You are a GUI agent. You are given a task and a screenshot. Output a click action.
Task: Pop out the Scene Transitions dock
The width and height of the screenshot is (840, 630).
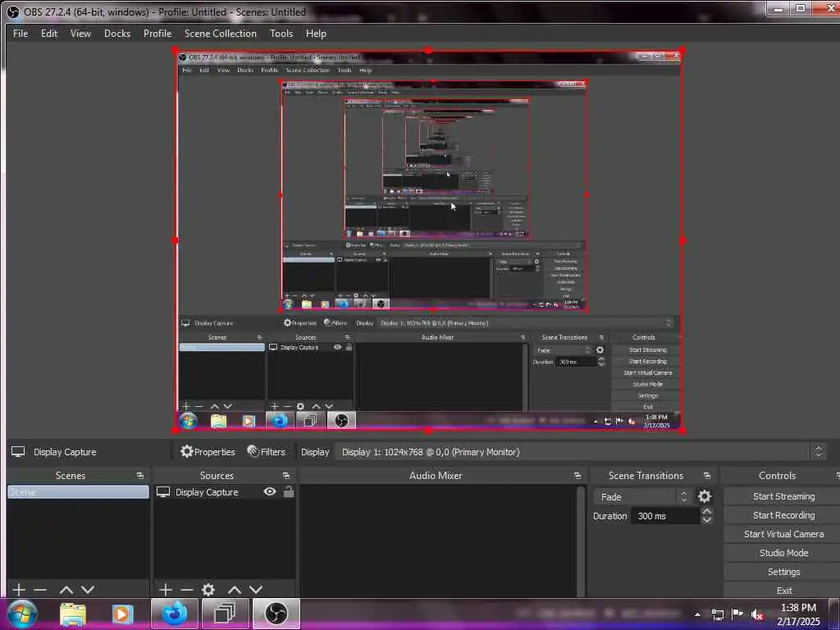707,475
